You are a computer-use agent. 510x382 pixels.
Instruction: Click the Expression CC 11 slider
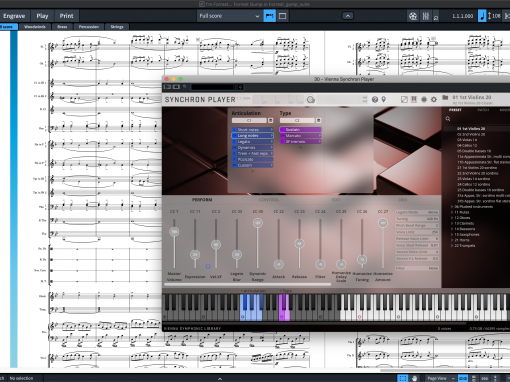tap(195, 255)
